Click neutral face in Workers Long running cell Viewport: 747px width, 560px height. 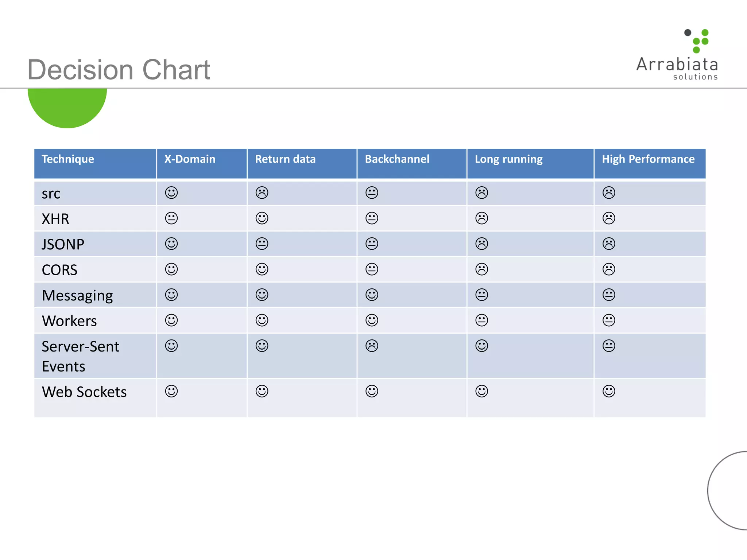coord(481,320)
